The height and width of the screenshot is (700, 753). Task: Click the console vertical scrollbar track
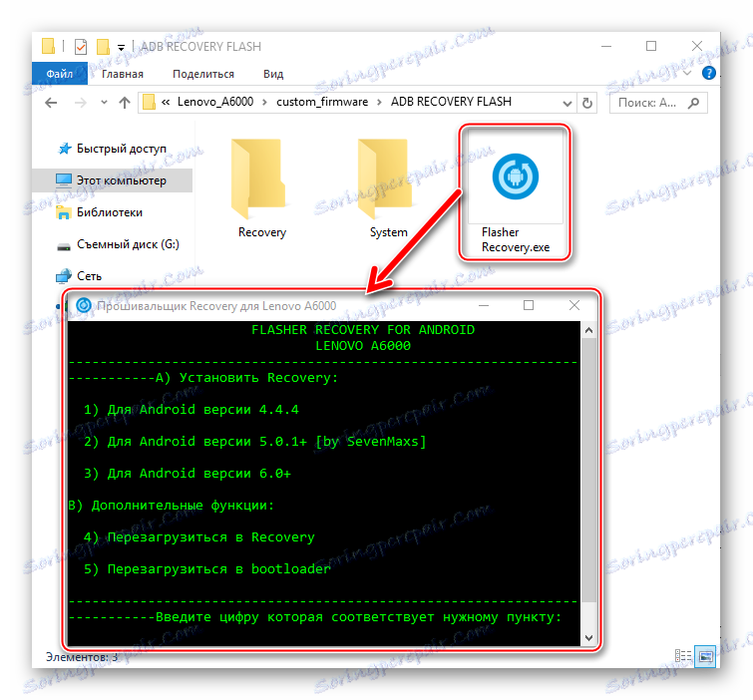click(588, 484)
